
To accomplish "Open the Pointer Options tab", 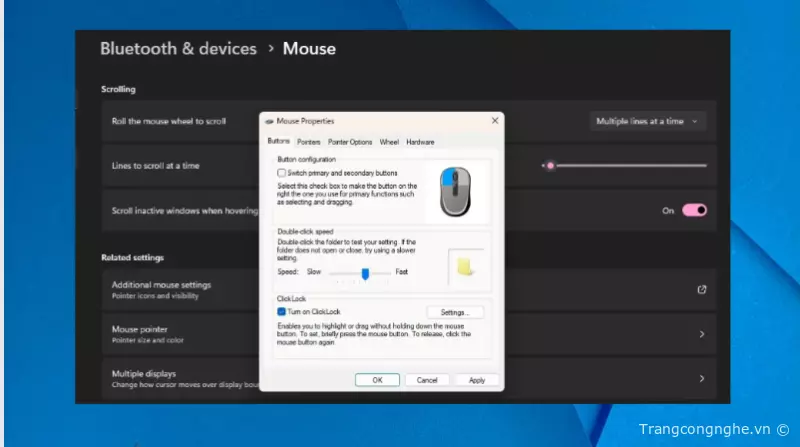I will (x=350, y=142).
